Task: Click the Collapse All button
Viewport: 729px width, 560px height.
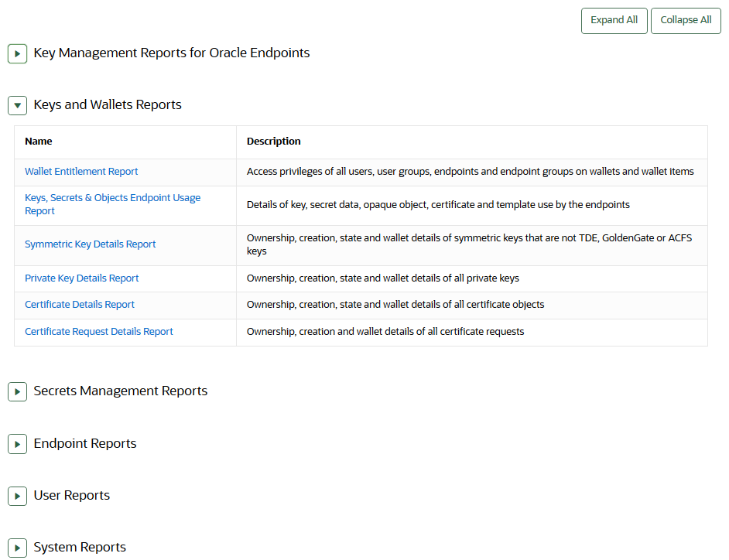Action: (x=686, y=20)
